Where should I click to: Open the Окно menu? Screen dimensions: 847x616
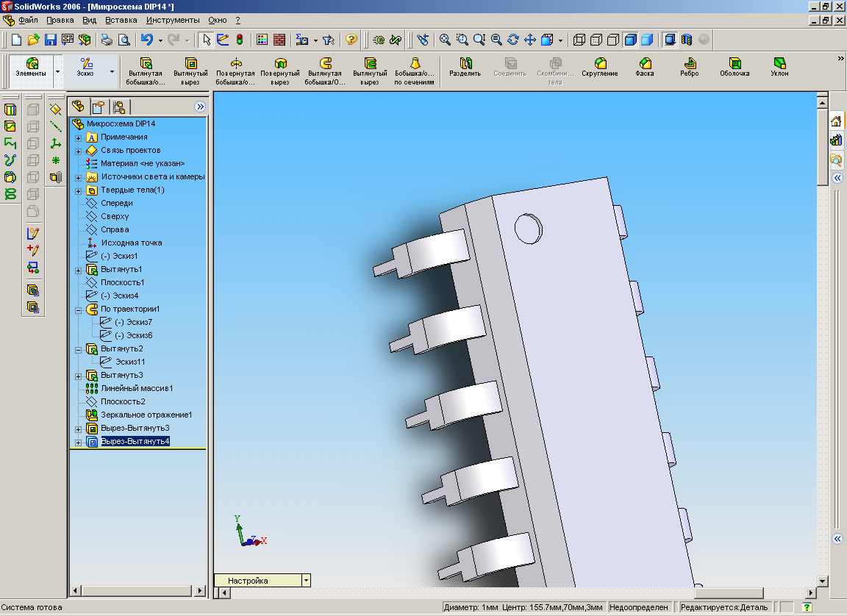pos(218,20)
